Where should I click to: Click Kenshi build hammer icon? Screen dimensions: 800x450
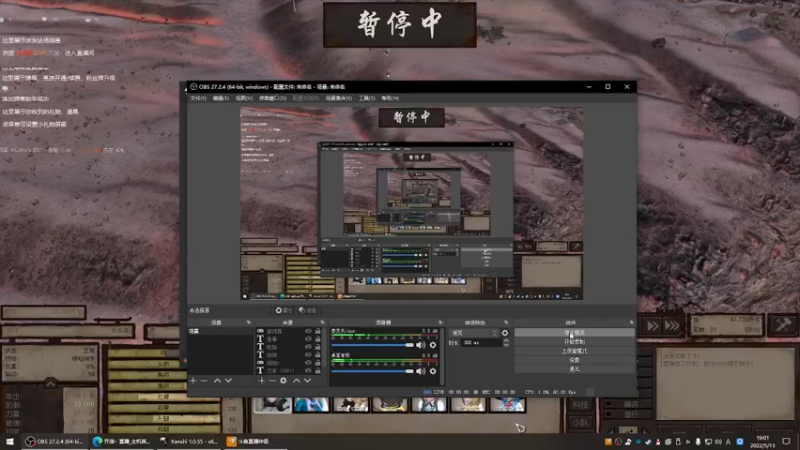click(783, 325)
